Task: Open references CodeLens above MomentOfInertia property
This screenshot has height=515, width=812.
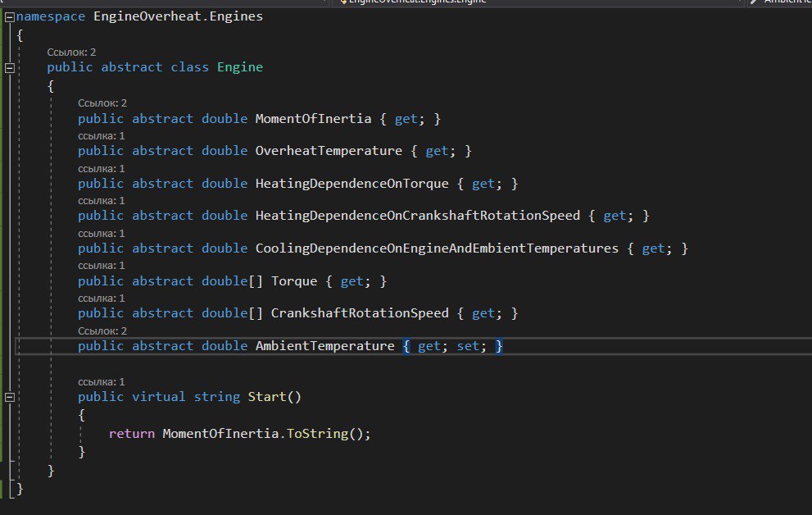Action: [x=102, y=103]
